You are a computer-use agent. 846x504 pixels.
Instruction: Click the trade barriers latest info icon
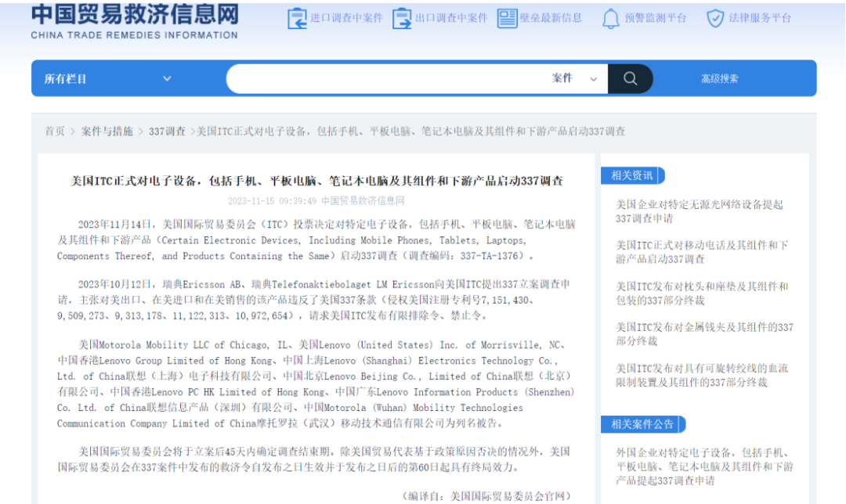(x=507, y=18)
